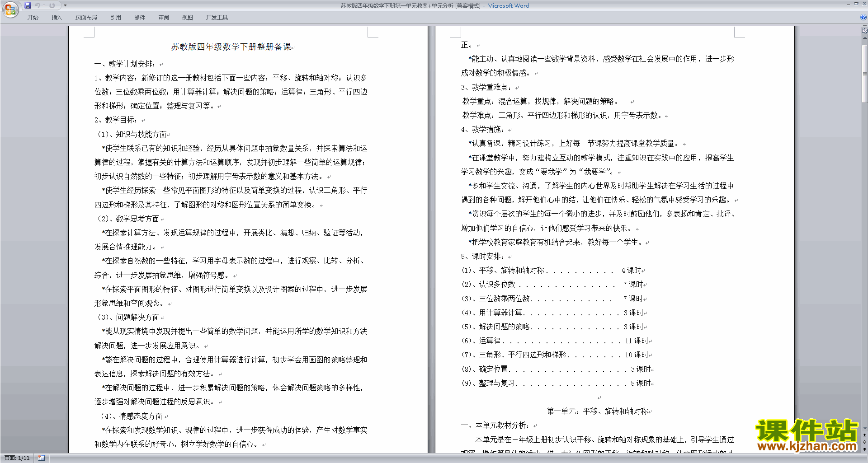Open the 开始 ribbon tab
The height and width of the screenshot is (463, 868).
(33, 18)
